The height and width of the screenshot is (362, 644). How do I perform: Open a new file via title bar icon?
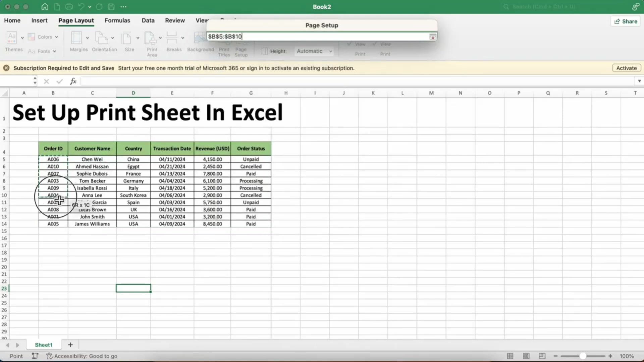click(x=57, y=7)
